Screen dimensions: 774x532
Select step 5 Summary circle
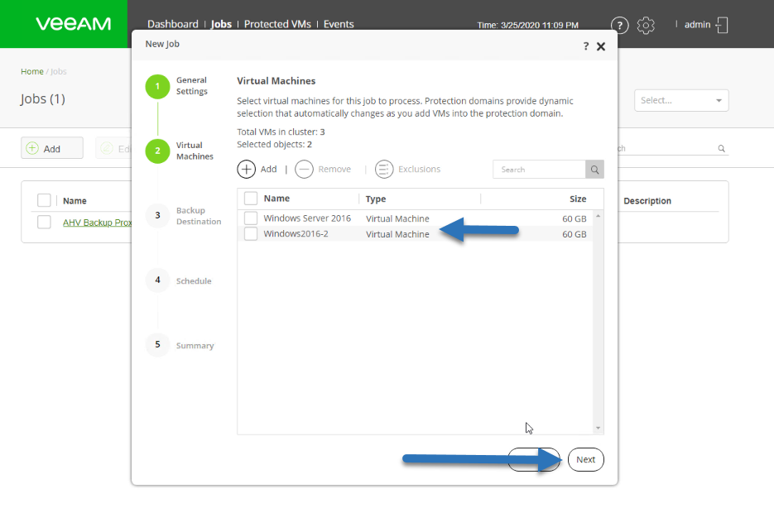[x=157, y=344]
